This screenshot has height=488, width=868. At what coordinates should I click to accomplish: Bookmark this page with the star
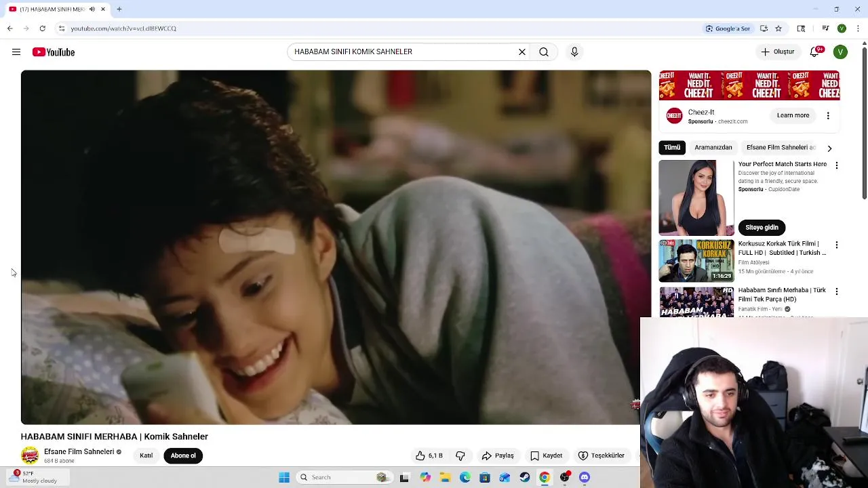[778, 28]
